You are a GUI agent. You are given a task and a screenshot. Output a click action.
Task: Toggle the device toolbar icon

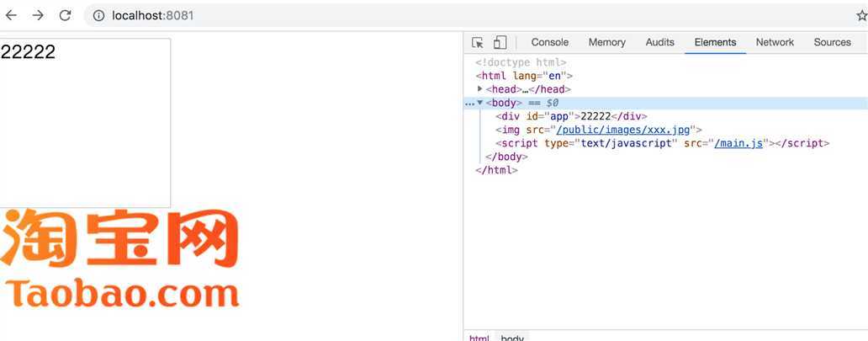[500, 43]
